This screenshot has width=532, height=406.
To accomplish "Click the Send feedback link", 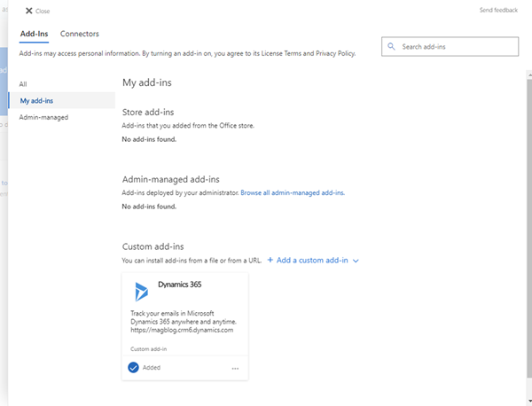I will coord(498,10).
